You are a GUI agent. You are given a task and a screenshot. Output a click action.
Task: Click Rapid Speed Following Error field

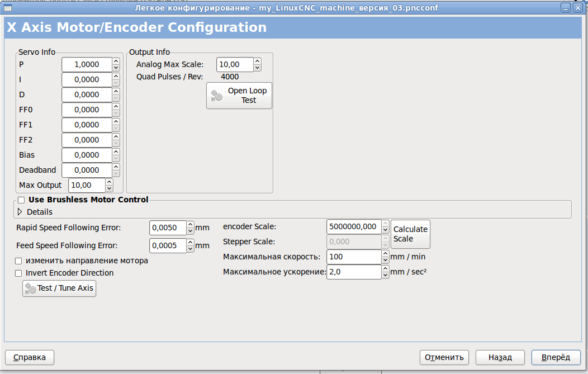click(x=168, y=228)
